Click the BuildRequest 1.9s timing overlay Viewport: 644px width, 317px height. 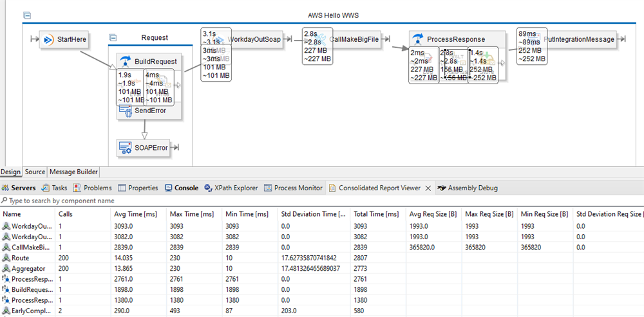pyautogui.click(x=130, y=87)
